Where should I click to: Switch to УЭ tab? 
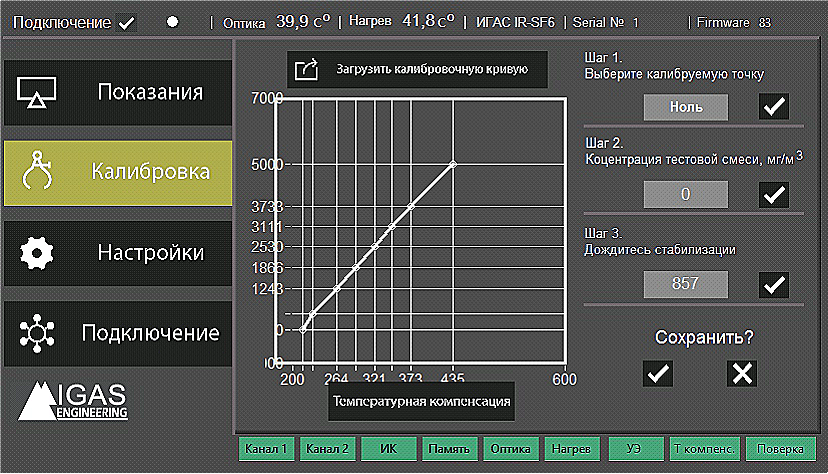point(636,449)
